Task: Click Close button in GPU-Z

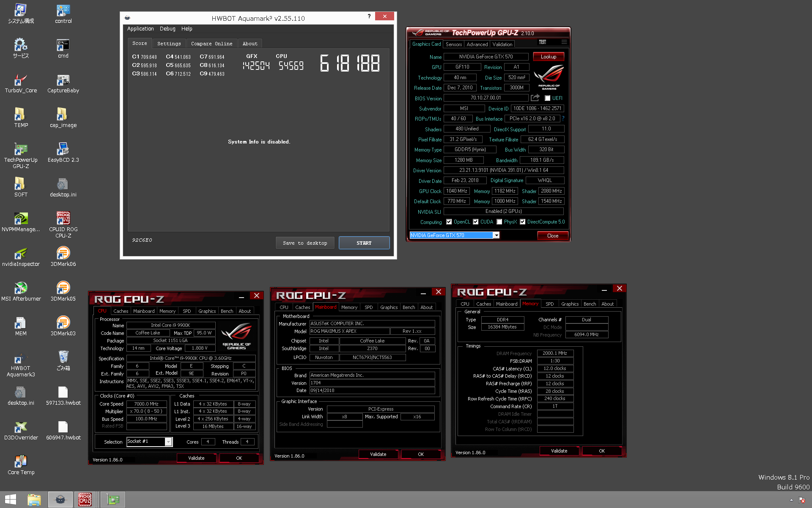Action: click(552, 236)
